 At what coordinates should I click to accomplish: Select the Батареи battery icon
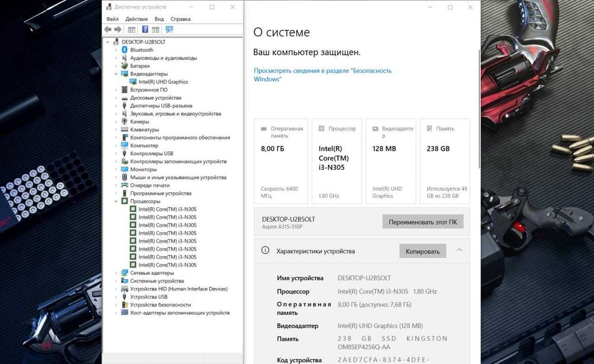125,65
